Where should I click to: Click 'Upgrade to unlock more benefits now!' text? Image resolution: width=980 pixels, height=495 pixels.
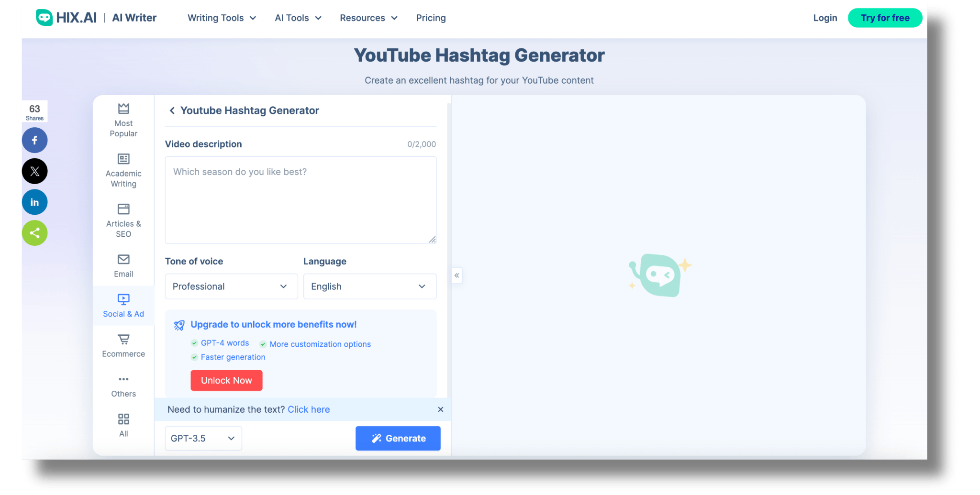(274, 324)
